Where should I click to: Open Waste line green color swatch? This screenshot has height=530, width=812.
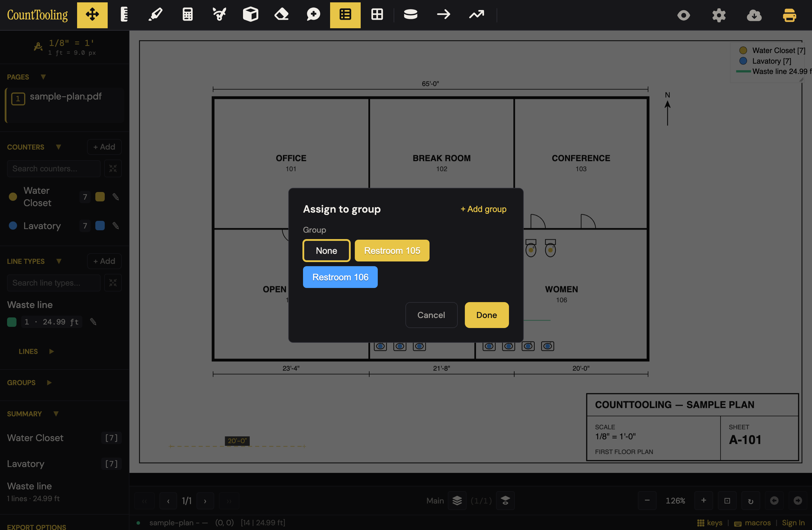click(11, 322)
